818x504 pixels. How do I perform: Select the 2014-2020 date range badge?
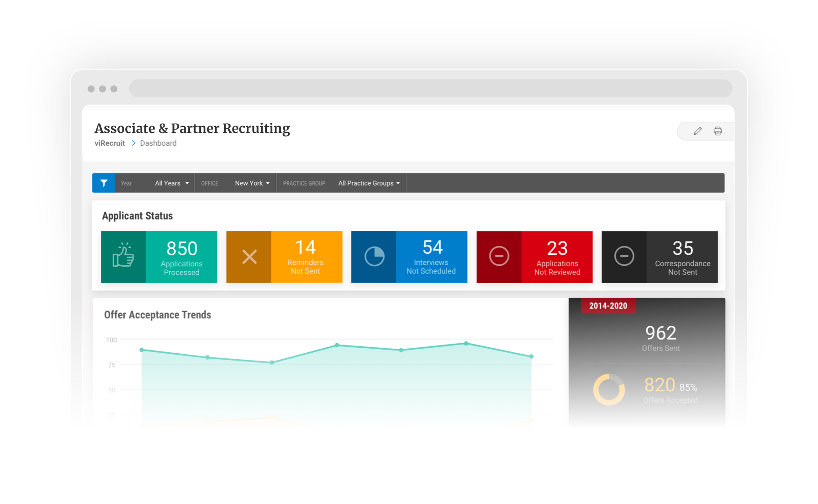point(608,306)
